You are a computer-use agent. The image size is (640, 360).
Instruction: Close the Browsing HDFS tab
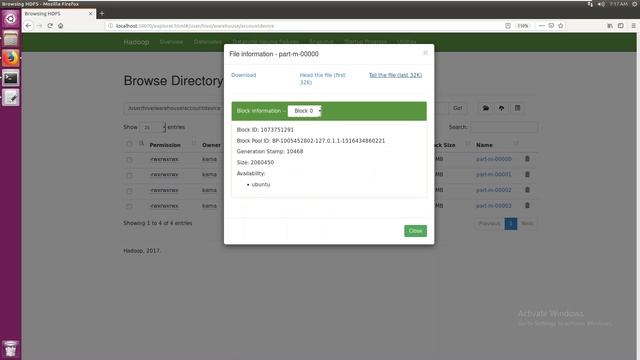[91, 13]
